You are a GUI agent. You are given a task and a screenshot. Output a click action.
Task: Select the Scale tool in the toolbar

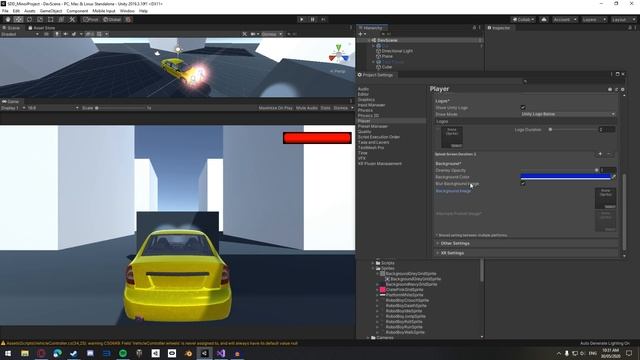tap(40, 20)
